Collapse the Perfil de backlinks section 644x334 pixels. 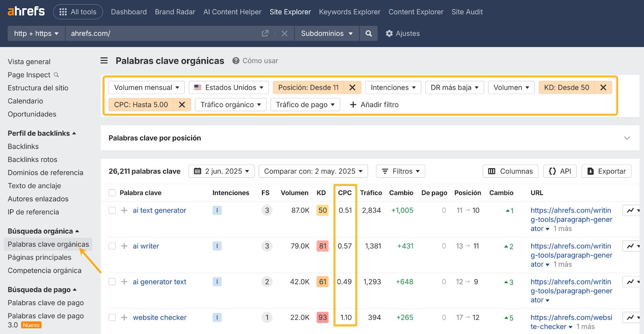tap(42, 133)
